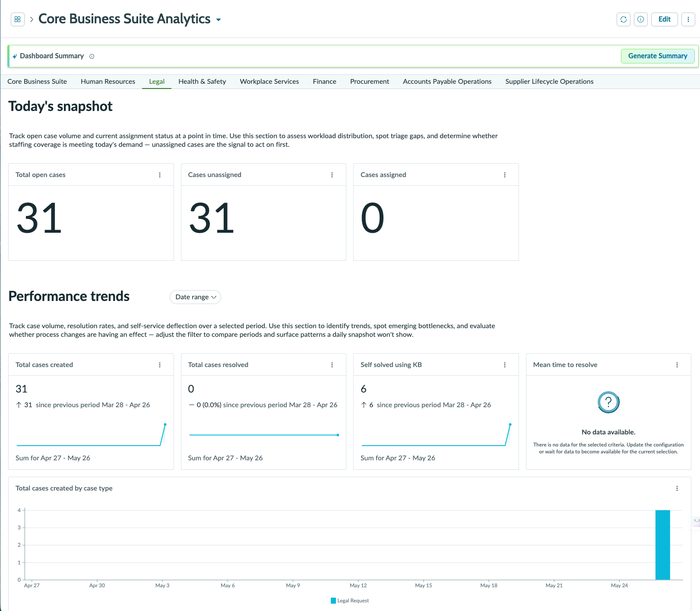This screenshot has height=611, width=700.
Task: Click the Cases assigned value 0
Action: (x=372, y=218)
